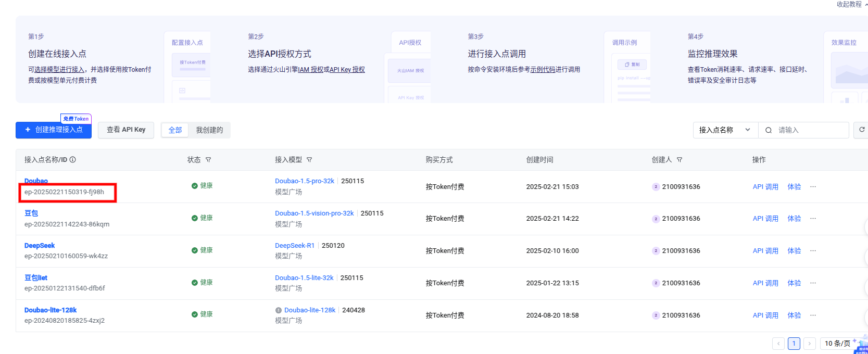Open more actions menu for DeepSeek row
Screen dimensions: 868x354
(x=813, y=251)
